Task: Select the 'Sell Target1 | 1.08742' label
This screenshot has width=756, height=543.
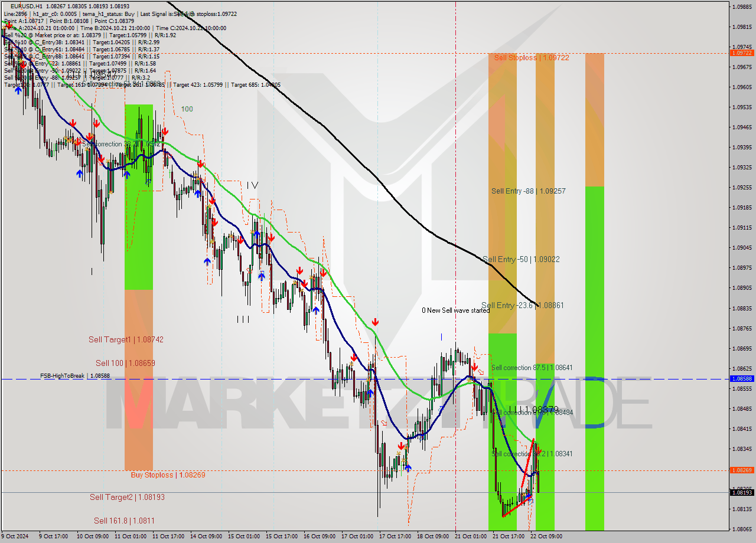Action: pyautogui.click(x=126, y=340)
